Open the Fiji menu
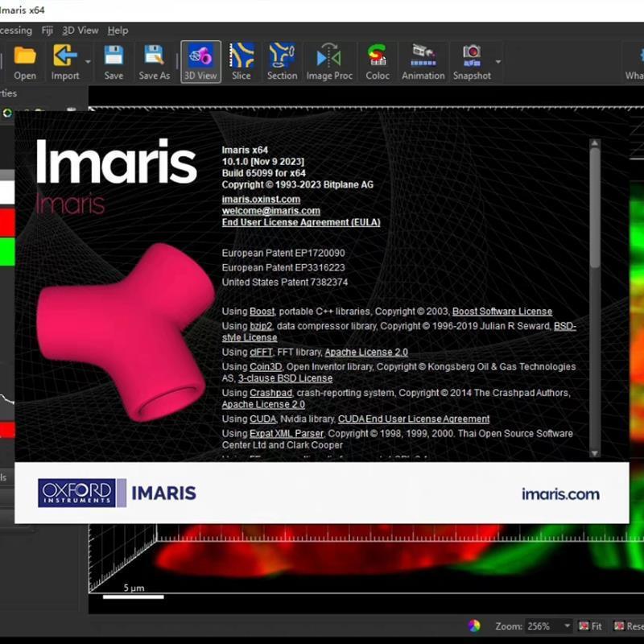The width and height of the screenshot is (644, 644). (x=47, y=31)
